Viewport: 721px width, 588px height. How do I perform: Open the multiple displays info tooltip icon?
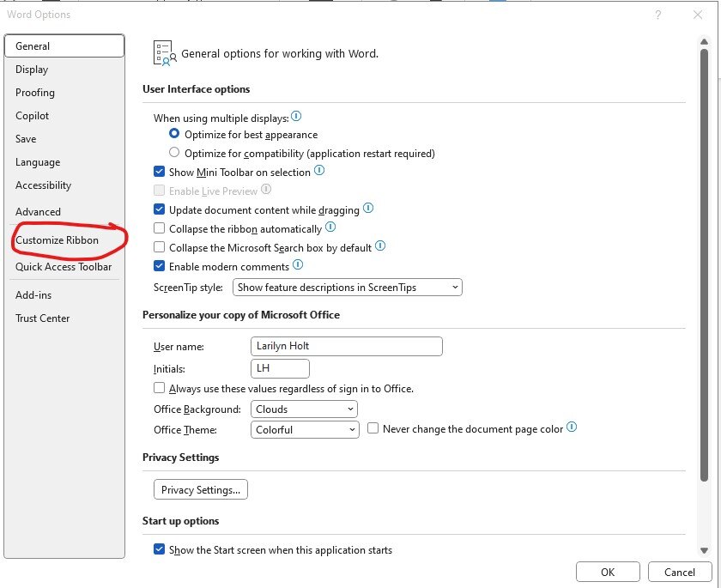coord(296,117)
